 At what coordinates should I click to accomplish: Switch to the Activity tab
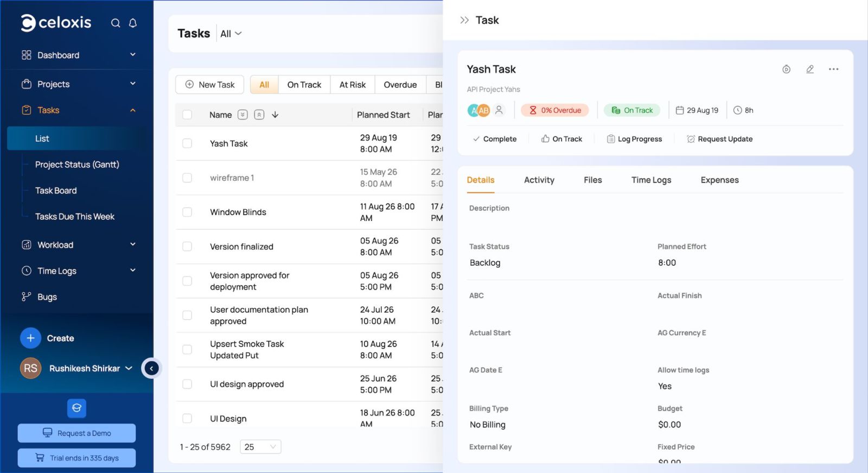coord(539,180)
